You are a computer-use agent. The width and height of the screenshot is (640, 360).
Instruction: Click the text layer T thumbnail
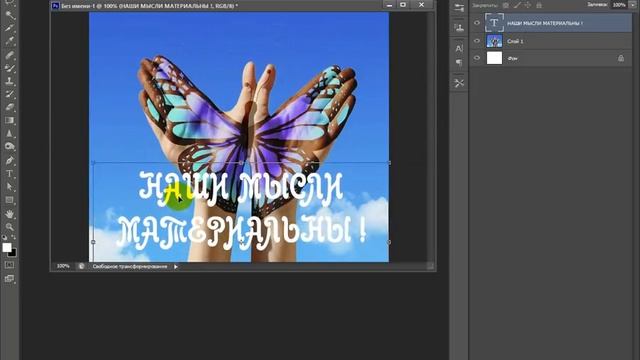[x=494, y=23]
